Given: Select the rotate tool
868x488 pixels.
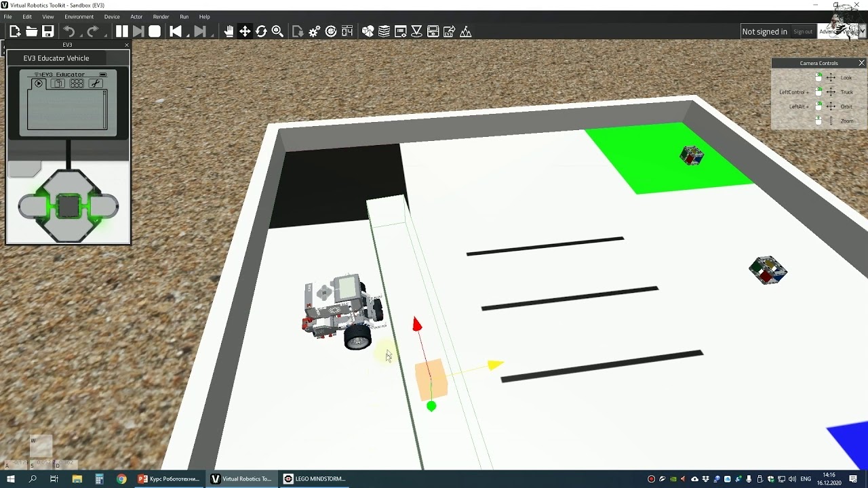Looking at the screenshot, I should [x=261, y=31].
